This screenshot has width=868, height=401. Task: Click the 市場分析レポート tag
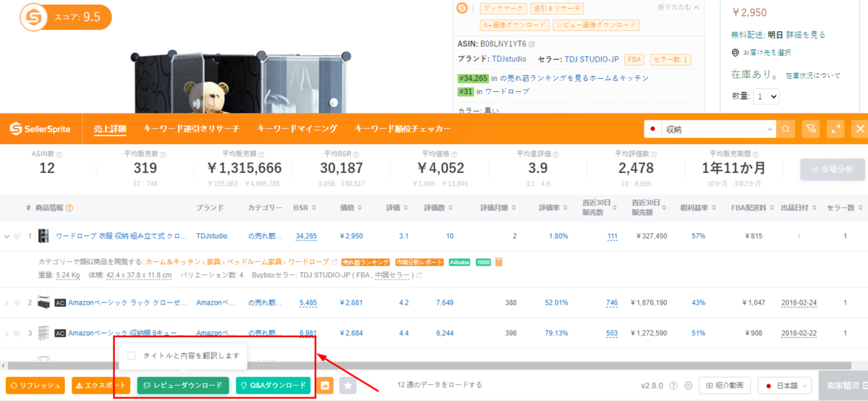coord(420,261)
